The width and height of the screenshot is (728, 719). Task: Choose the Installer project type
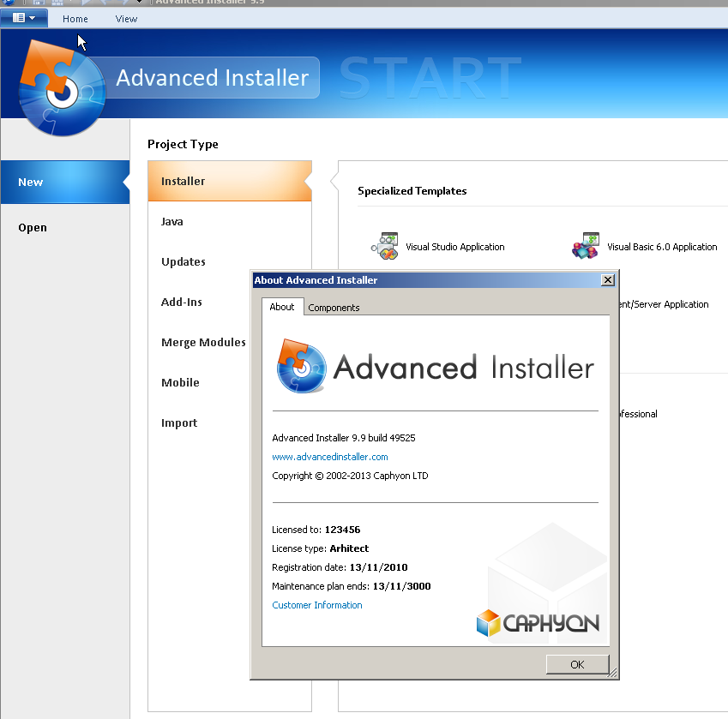[229, 181]
